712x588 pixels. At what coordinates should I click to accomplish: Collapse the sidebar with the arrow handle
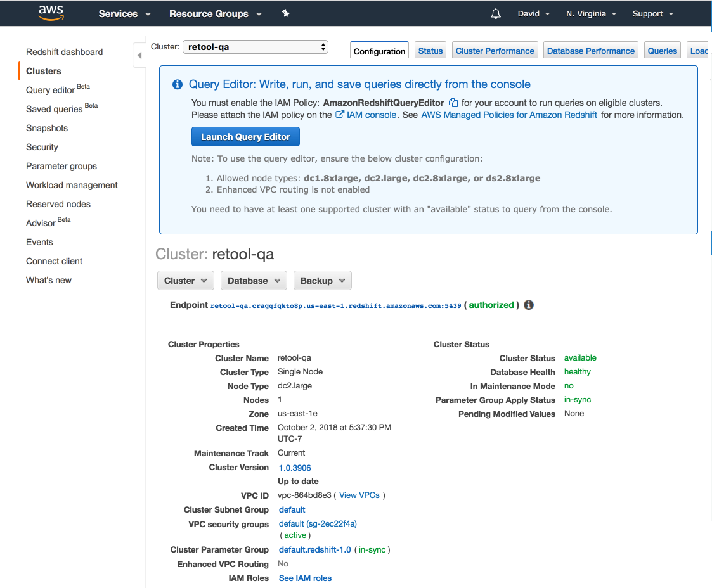point(139,55)
